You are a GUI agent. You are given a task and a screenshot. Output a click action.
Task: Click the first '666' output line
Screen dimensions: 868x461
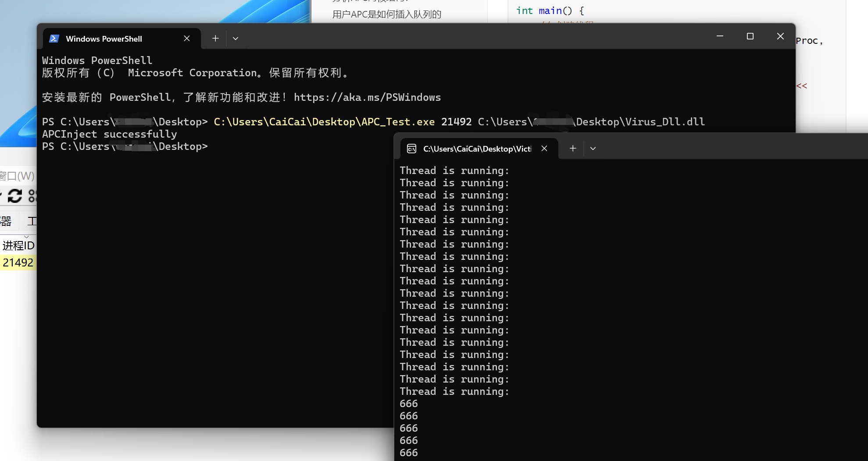tap(409, 404)
